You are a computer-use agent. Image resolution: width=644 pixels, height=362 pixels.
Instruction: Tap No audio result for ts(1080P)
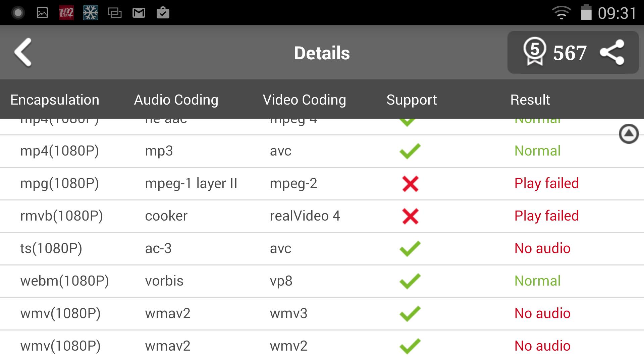tap(542, 248)
